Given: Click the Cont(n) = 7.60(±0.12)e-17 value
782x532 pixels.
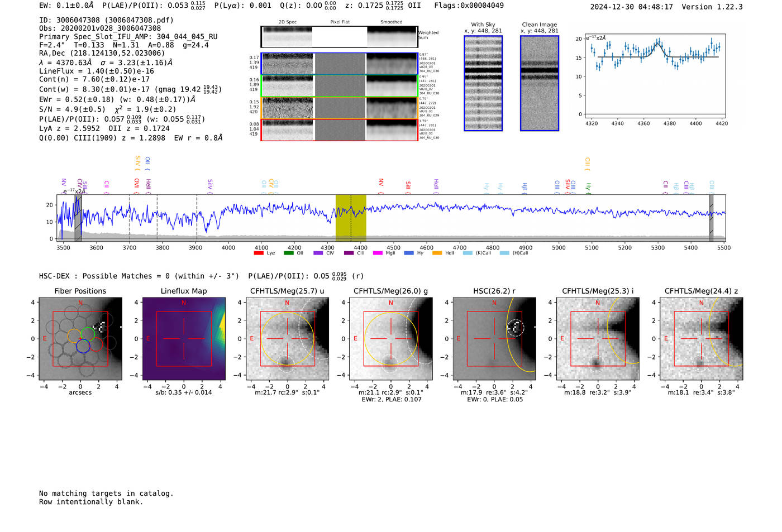Looking at the screenshot, I should [x=94, y=79].
